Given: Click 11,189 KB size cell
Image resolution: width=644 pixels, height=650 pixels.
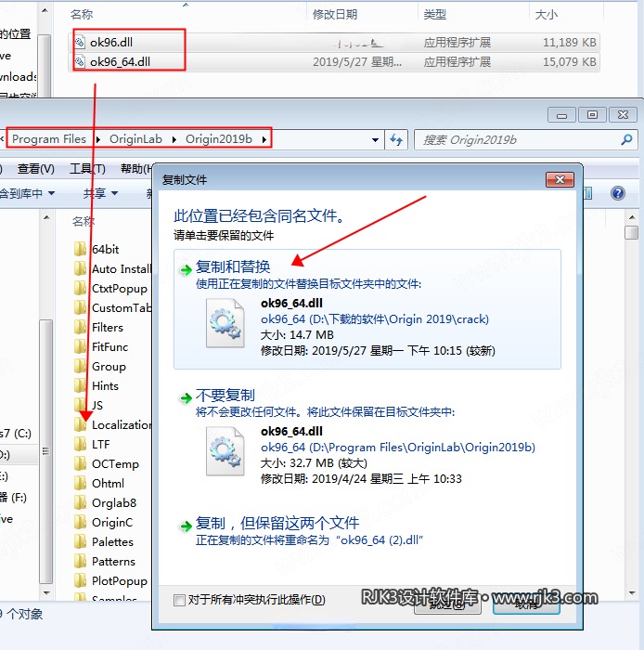Looking at the screenshot, I should click(570, 42).
